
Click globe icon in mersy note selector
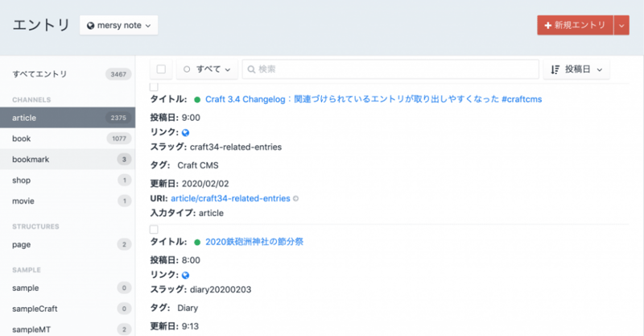coord(91,26)
